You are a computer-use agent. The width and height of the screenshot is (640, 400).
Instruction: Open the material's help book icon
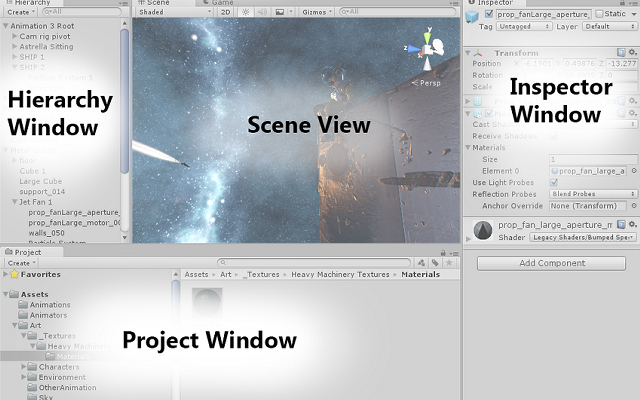coord(621,224)
